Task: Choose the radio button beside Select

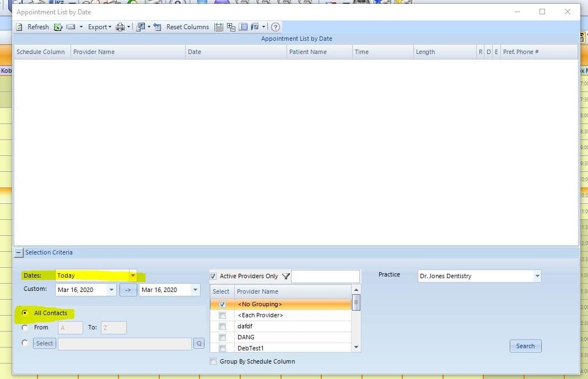Action: 25,343
